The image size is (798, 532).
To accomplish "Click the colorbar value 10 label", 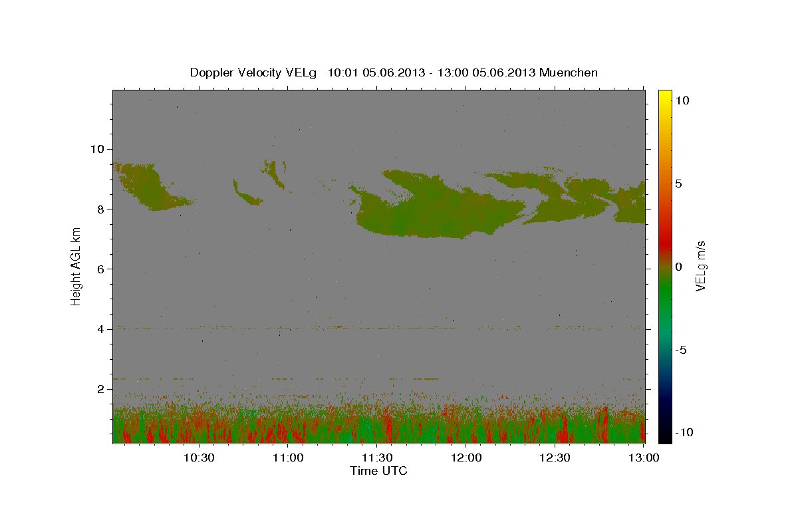I will coord(682,100).
